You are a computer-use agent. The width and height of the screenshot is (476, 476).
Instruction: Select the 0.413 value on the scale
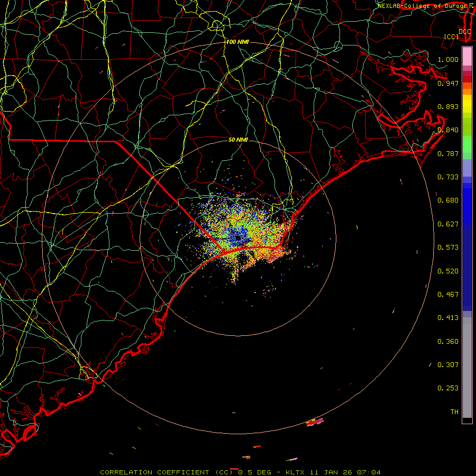[x=448, y=318]
